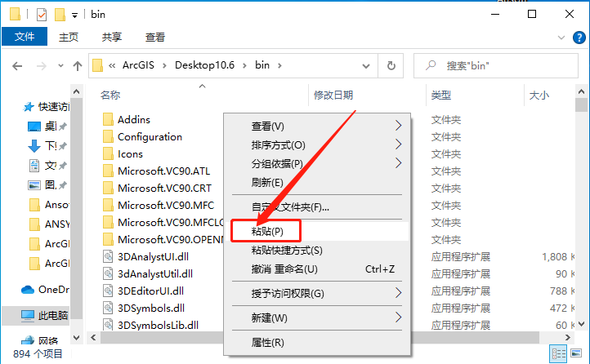Open the 文件 ribbon tab

click(x=25, y=37)
